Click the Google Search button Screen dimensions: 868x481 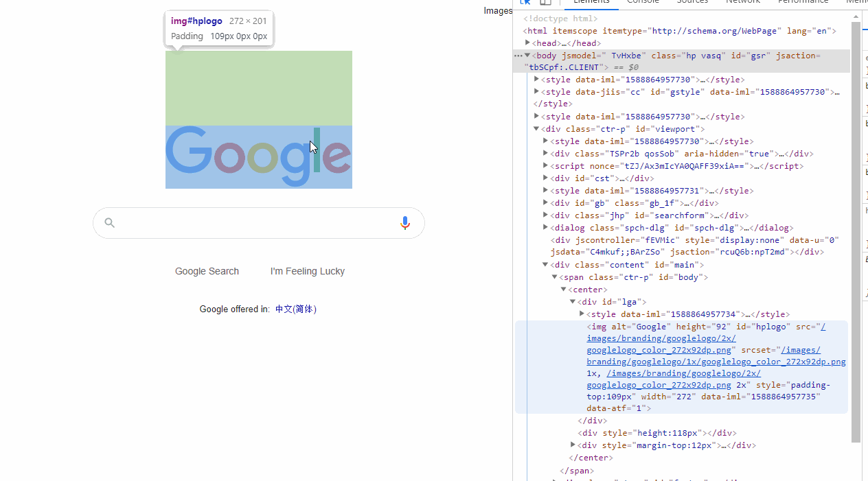(x=207, y=271)
